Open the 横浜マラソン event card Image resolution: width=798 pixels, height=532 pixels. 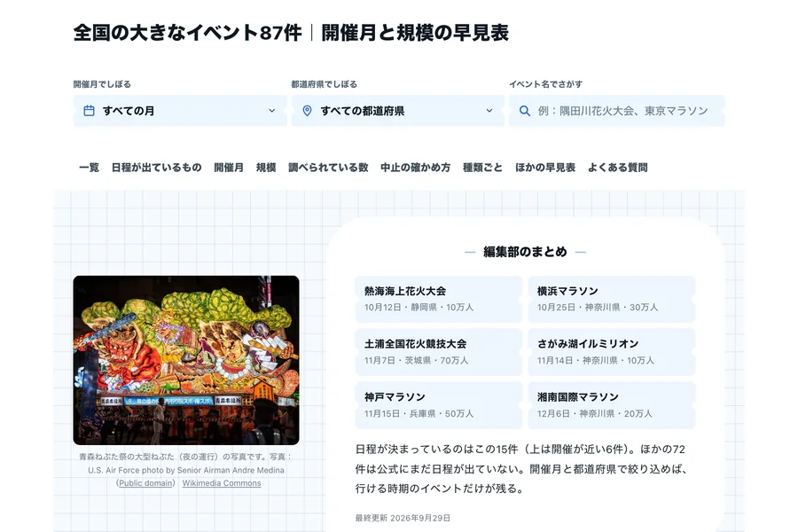point(612,299)
